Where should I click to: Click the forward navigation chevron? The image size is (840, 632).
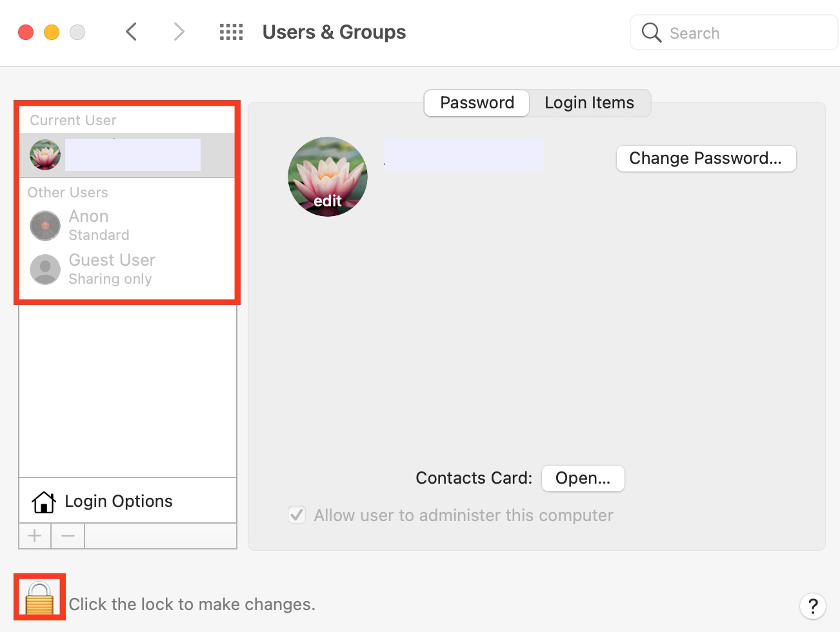[179, 32]
